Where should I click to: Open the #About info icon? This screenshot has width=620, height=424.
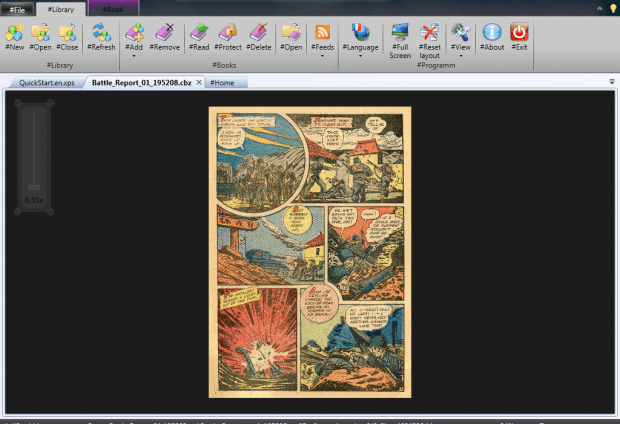click(492, 32)
